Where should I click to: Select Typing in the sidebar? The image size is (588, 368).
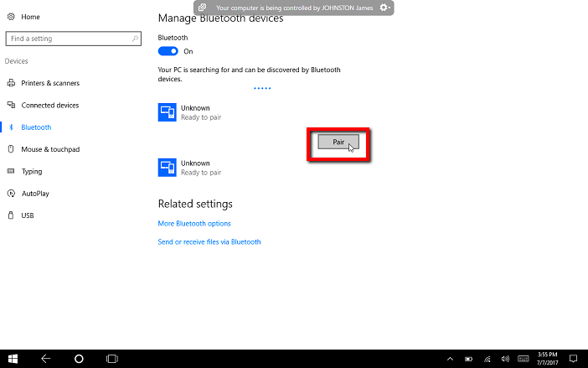pos(32,171)
